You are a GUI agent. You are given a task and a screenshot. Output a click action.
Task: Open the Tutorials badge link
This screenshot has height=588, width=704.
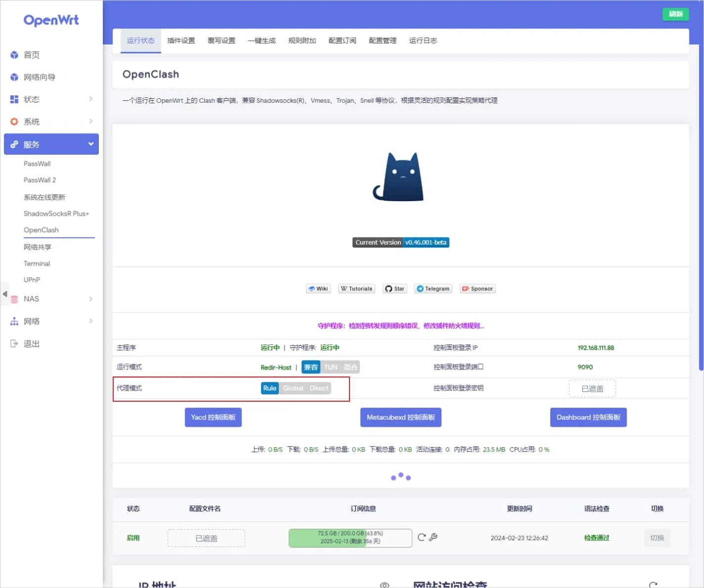(356, 289)
